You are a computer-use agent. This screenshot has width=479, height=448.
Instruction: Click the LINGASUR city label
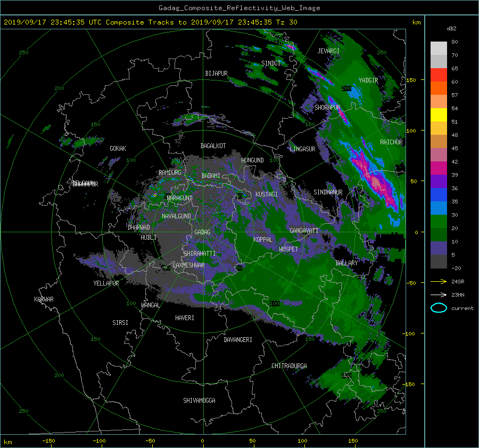tap(302, 149)
